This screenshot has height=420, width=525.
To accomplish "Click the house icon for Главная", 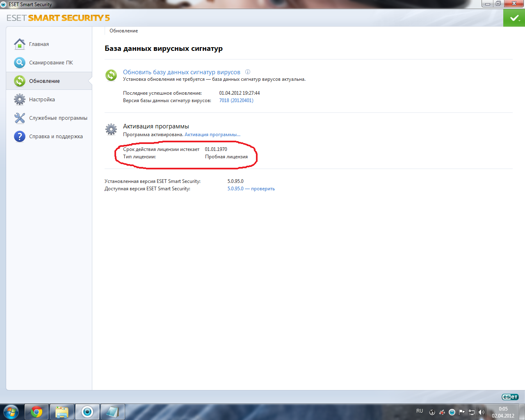I will [x=19, y=44].
